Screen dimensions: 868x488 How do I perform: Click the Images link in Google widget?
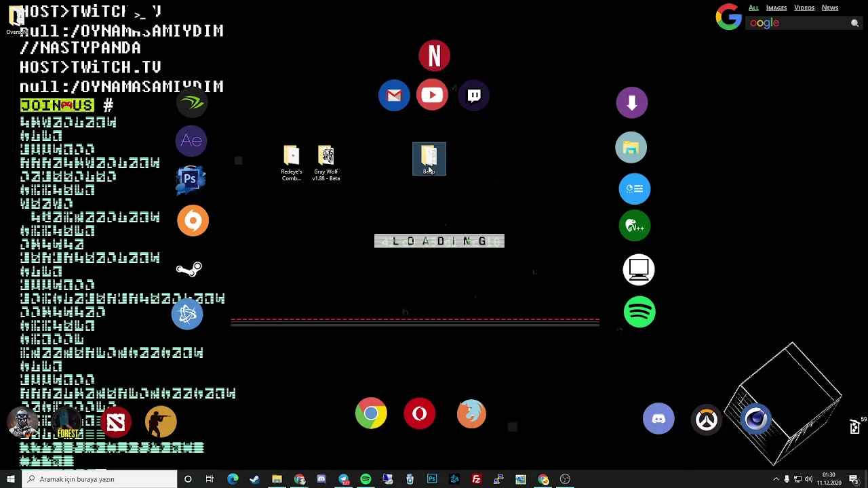coord(776,7)
